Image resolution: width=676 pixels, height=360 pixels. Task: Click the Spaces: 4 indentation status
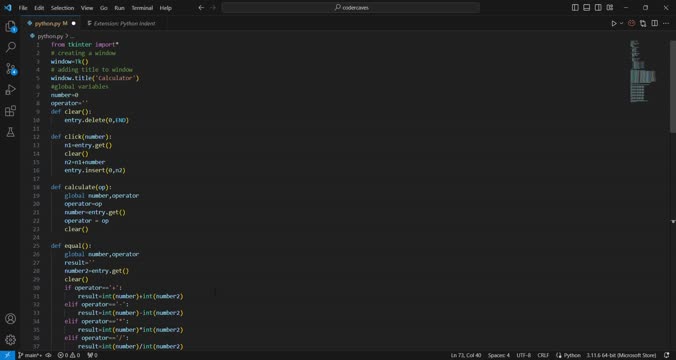coord(499,355)
